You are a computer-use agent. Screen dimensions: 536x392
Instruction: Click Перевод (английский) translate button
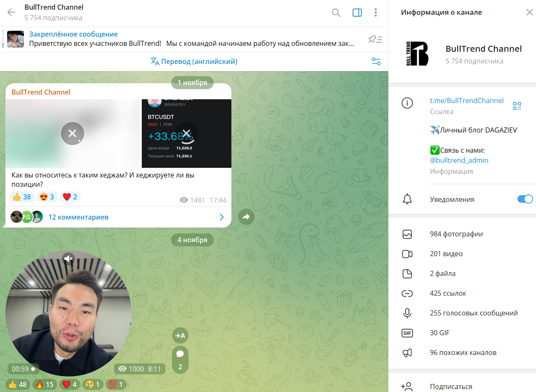coord(194,61)
